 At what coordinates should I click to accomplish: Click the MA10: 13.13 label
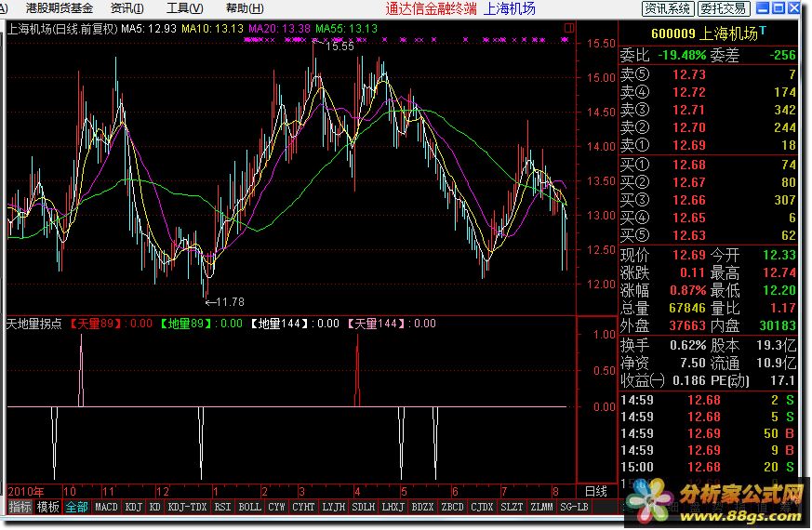(212, 29)
